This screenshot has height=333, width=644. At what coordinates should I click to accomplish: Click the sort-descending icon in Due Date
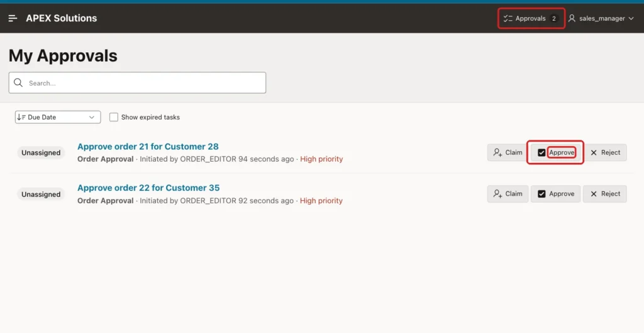tap(21, 117)
